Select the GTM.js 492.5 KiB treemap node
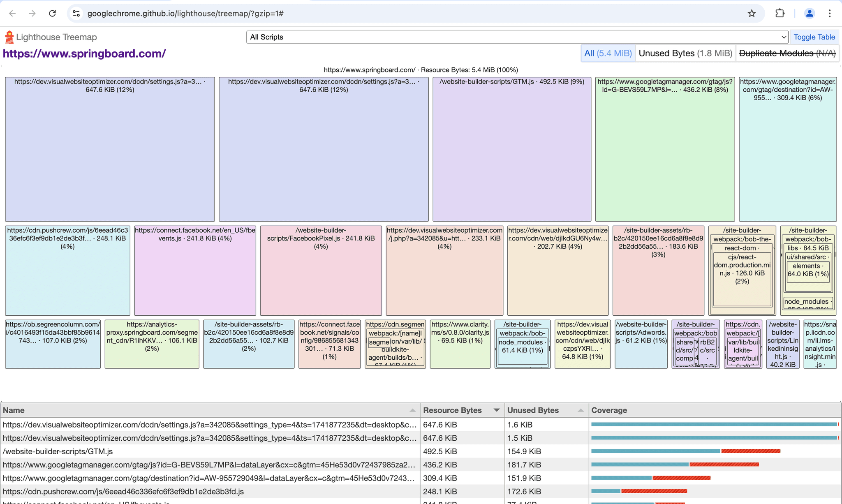 point(512,149)
